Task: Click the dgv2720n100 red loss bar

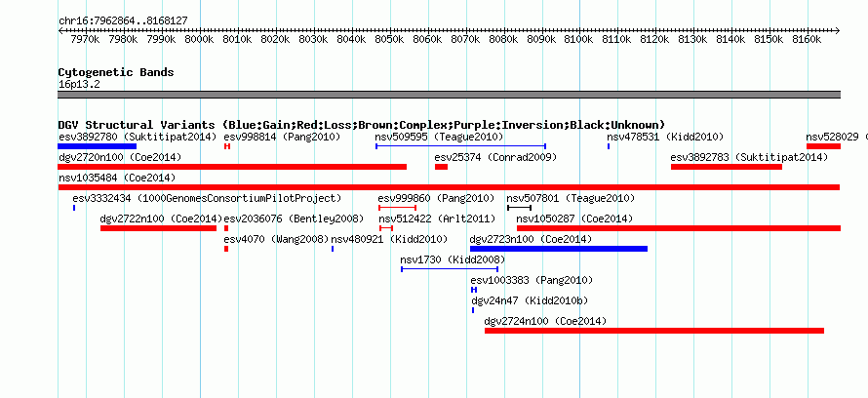Action: coord(232,167)
